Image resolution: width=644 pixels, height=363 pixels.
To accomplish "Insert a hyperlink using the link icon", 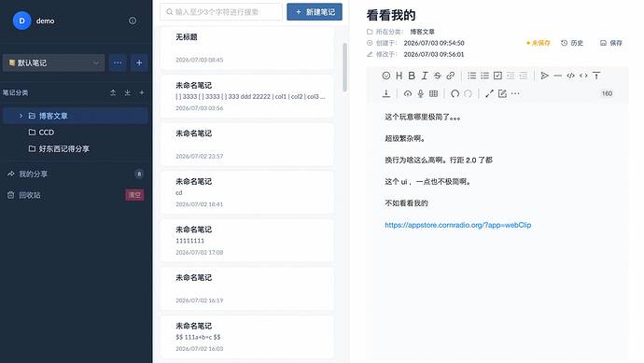I will [451, 76].
